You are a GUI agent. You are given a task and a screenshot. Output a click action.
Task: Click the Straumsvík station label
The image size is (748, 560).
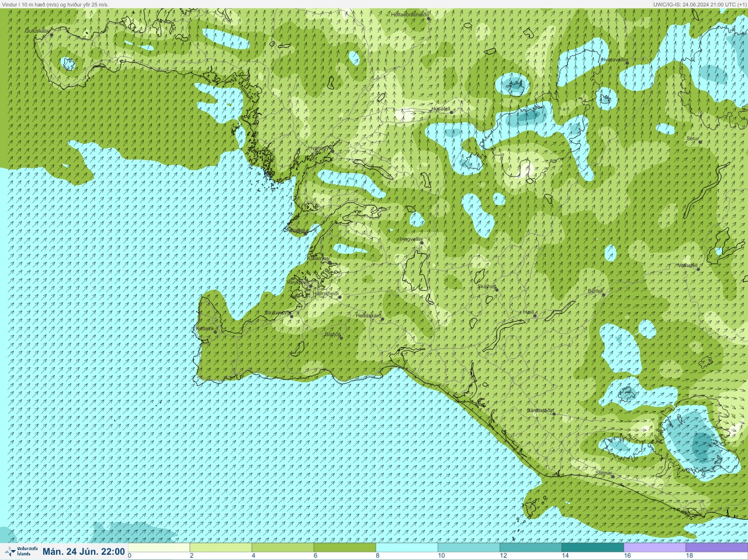tap(277, 313)
